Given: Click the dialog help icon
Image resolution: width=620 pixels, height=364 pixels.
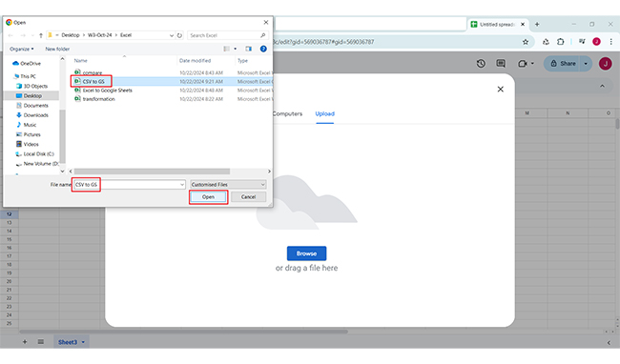Looking at the screenshot, I should (263, 49).
